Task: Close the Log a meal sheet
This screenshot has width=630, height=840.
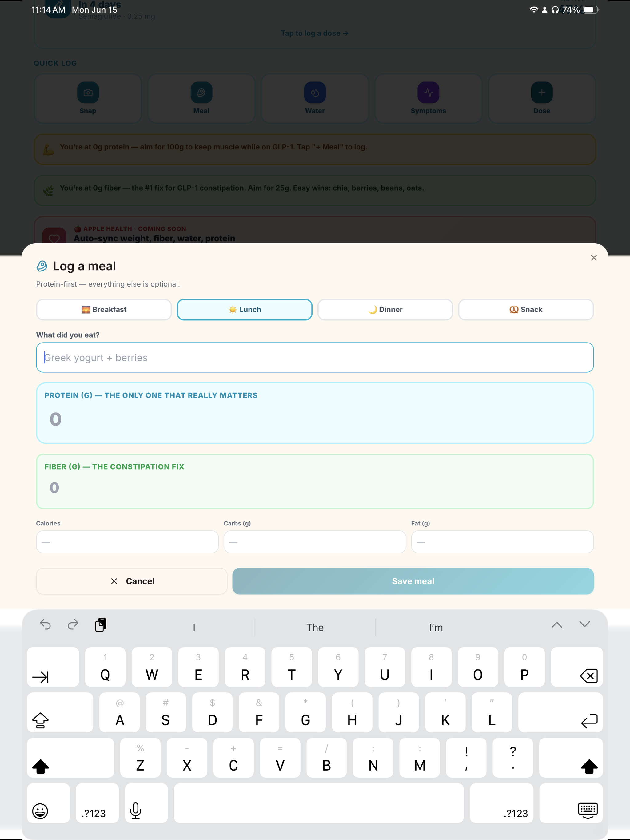Action: [x=594, y=257]
